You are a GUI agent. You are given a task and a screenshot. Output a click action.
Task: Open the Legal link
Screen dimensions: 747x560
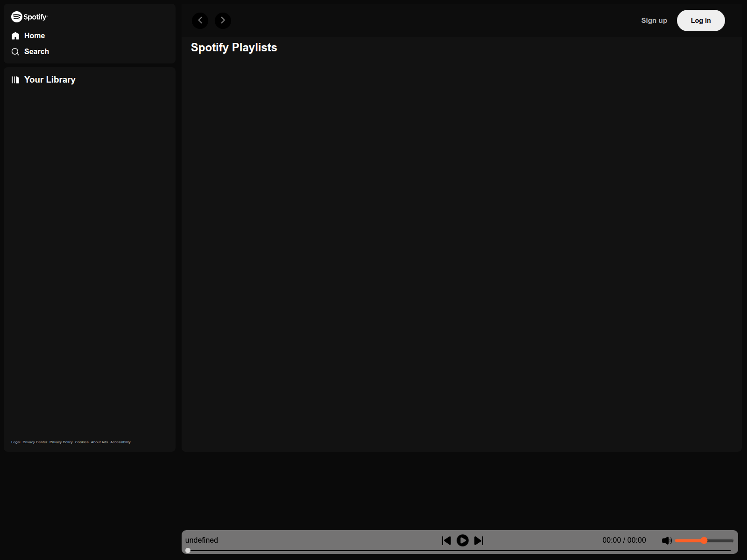pyautogui.click(x=16, y=442)
